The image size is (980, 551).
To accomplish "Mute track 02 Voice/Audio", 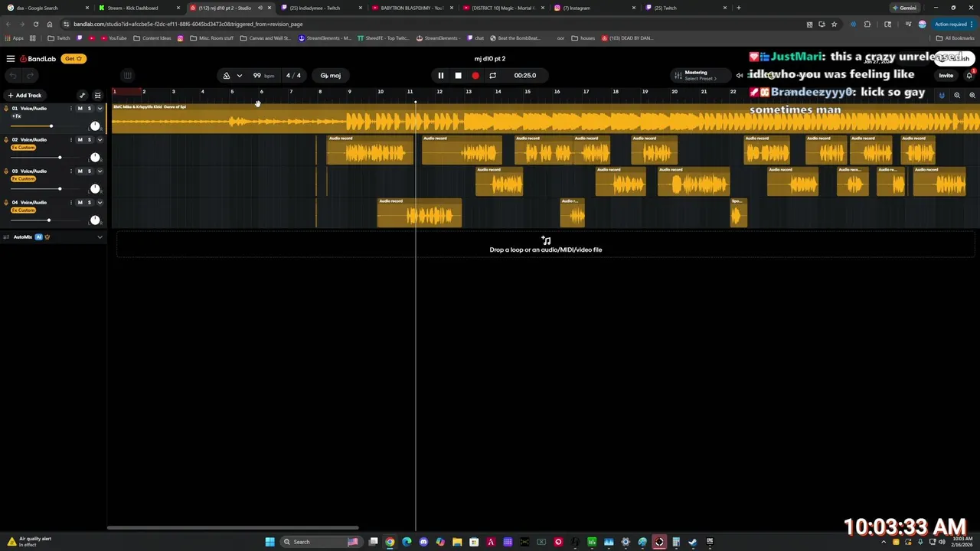I will 80,140.
